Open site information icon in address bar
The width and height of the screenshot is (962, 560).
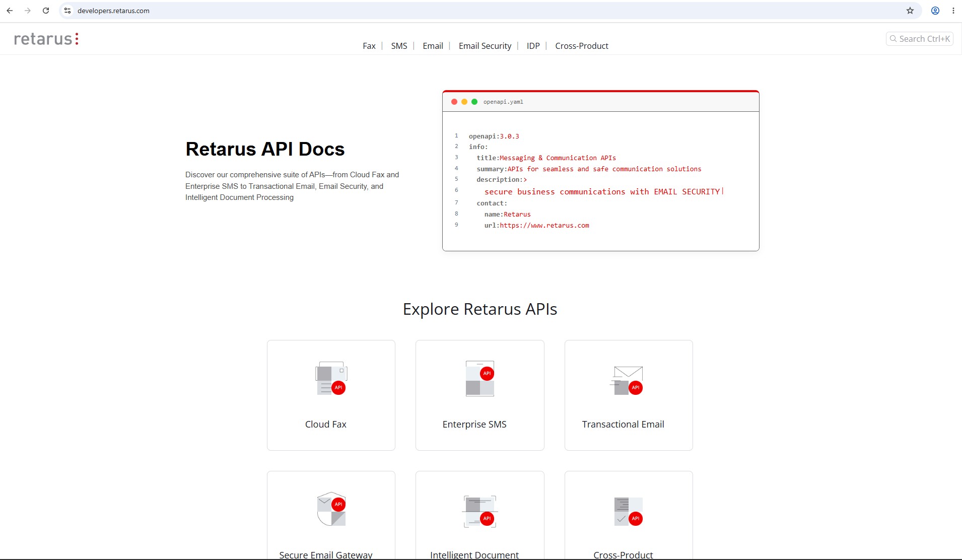(67, 11)
